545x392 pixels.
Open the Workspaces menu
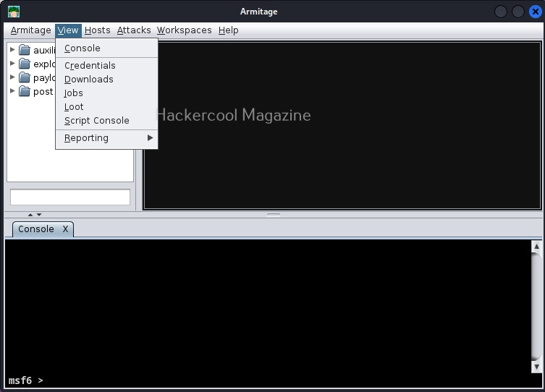tap(185, 30)
